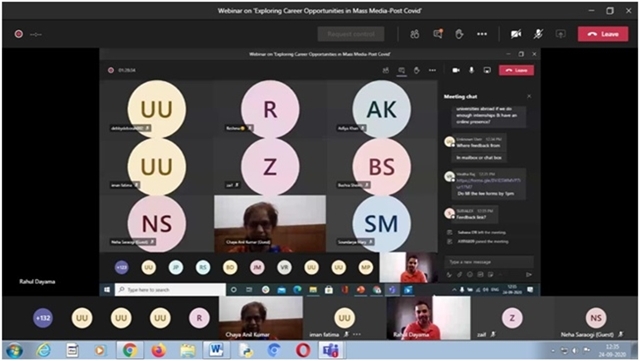This screenshot has width=640, height=361.
Task: Open the meeting chat icon
Action: 438,34
